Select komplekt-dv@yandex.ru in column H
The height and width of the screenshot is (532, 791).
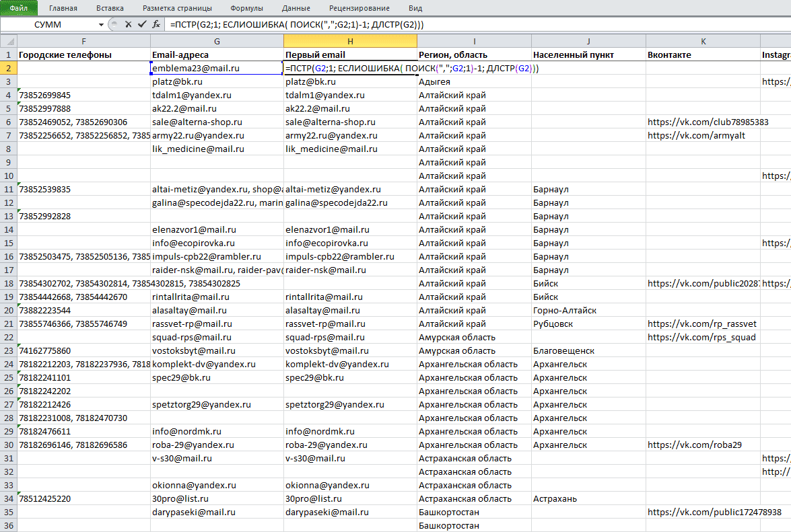[350, 365]
